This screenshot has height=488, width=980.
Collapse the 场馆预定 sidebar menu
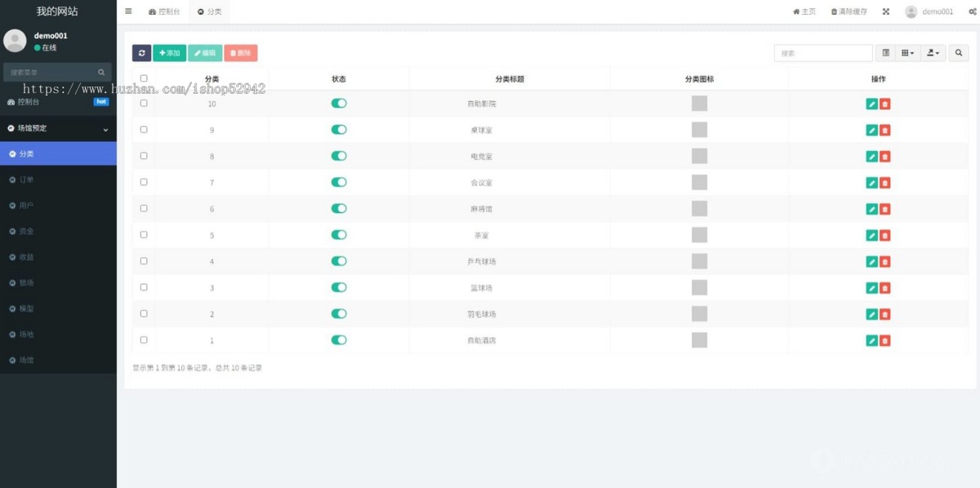coord(58,128)
